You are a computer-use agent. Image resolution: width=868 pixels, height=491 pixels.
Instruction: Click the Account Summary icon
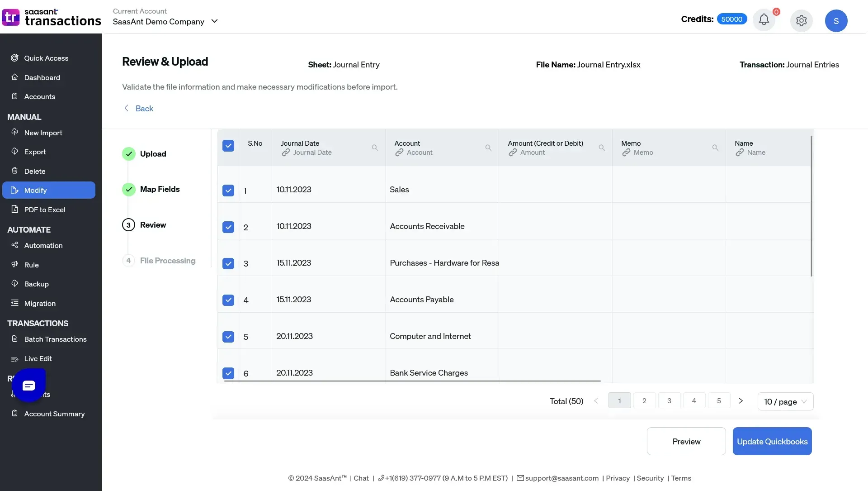[14, 413]
